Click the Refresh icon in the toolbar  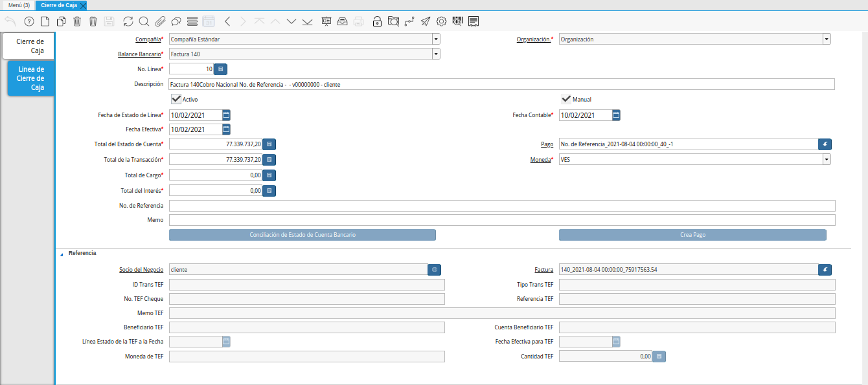128,21
